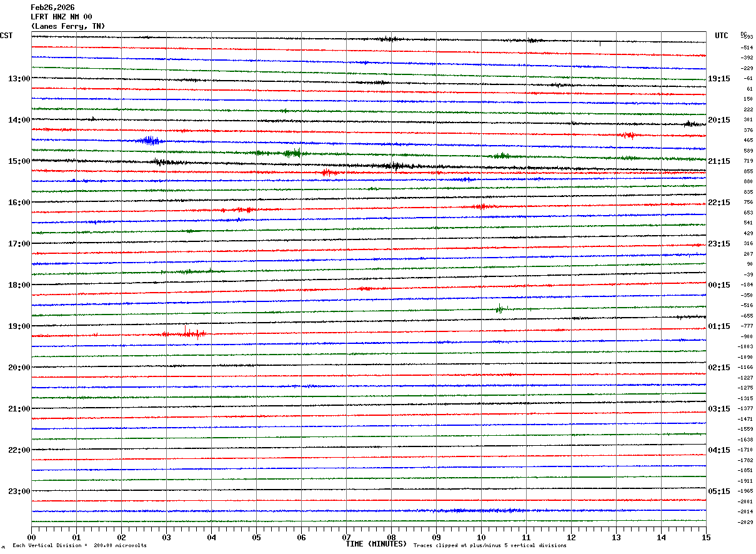Click the DC offset value 465

pos(748,141)
